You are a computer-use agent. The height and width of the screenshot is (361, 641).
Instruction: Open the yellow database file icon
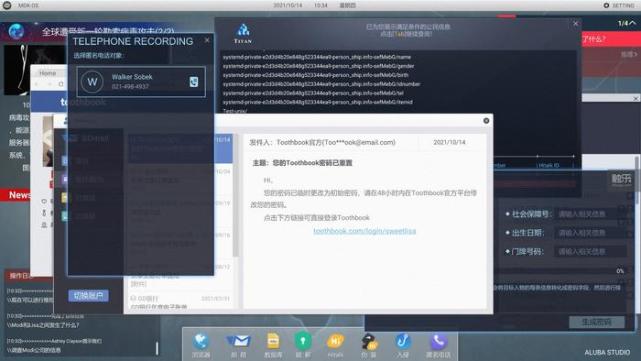pos(273,341)
